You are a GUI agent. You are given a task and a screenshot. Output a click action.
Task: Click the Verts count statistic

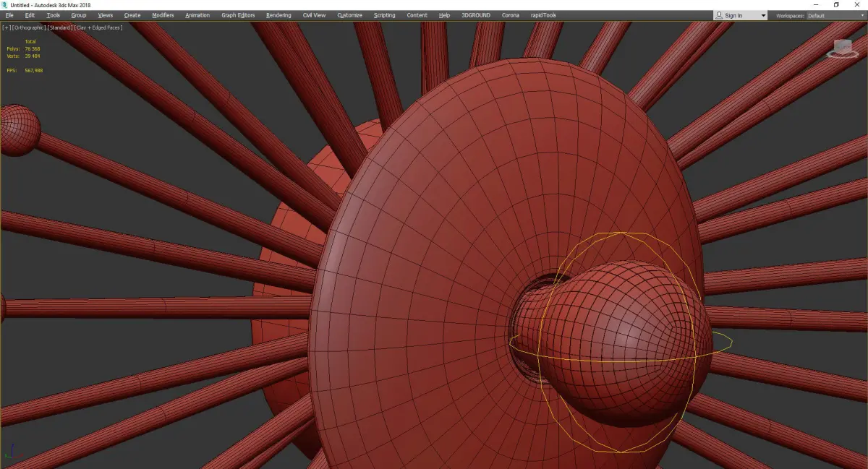coord(24,56)
